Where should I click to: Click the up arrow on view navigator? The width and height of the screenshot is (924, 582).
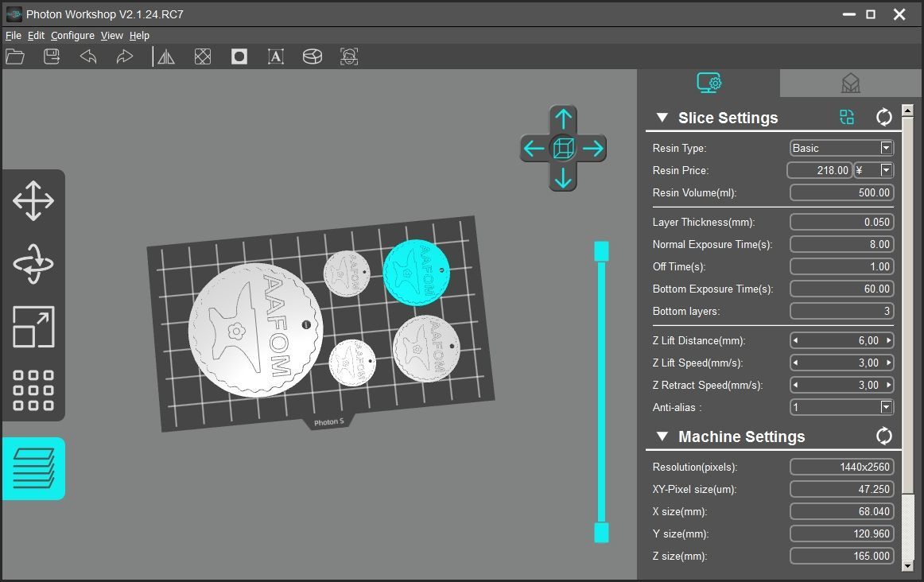563,119
